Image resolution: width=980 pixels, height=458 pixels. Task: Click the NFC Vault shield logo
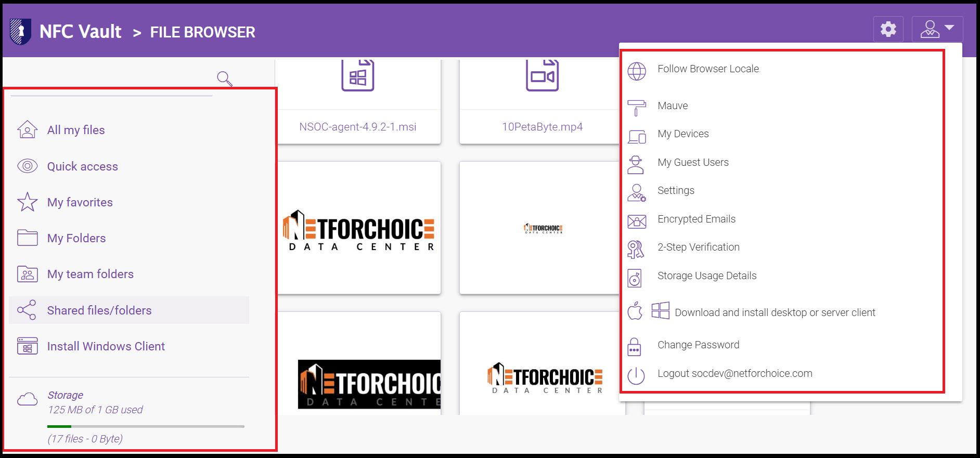coord(20,32)
